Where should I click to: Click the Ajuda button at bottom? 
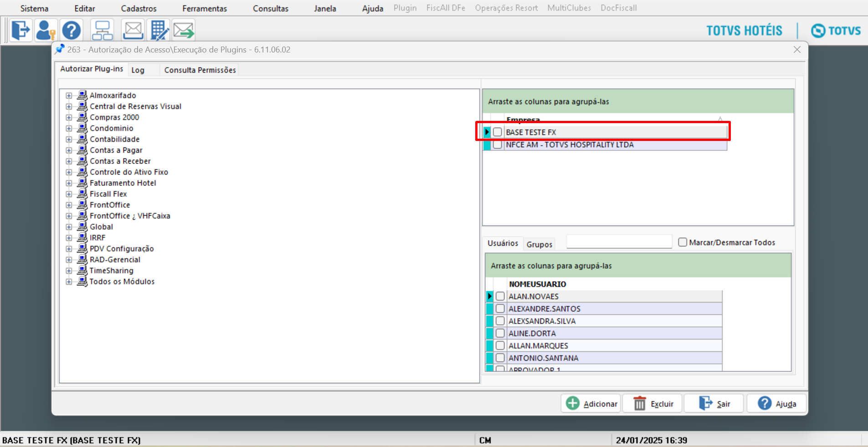click(776, 404)
